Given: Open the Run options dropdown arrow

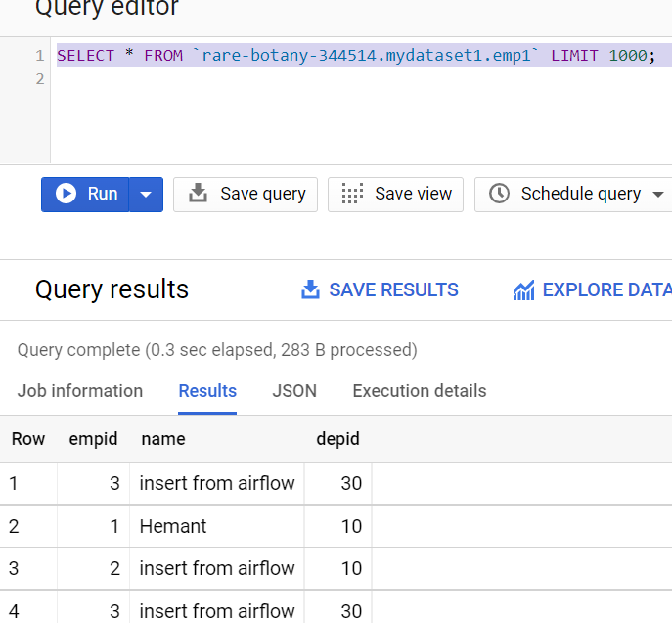Looking at the screenshot, I should (x=146, y=194).
